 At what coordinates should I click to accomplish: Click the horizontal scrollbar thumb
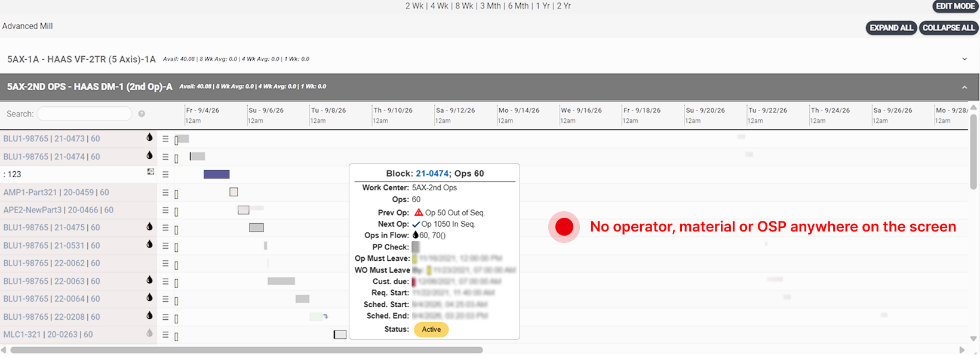[247, 350]
